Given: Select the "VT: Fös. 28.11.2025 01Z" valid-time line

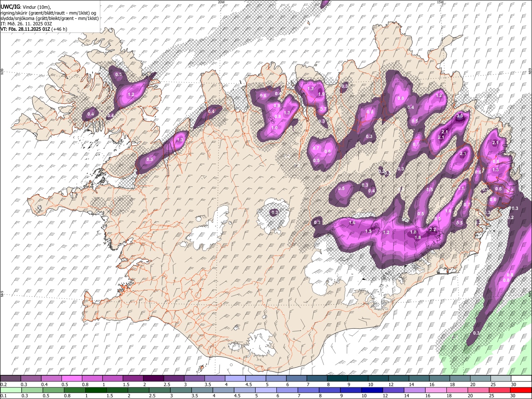Looking at the screenshot, I should pyautogui.click(x=25, y=29).
